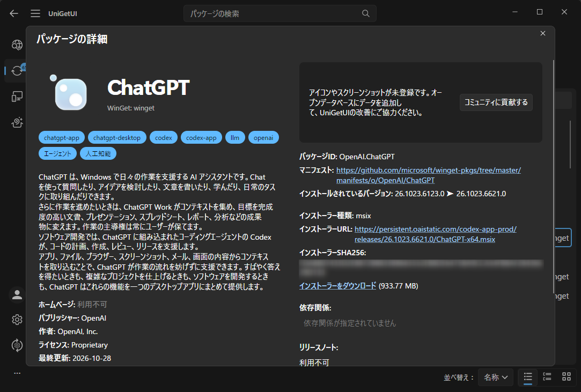Open the hamburger navigation menu
581x392 pixels.
35,14
